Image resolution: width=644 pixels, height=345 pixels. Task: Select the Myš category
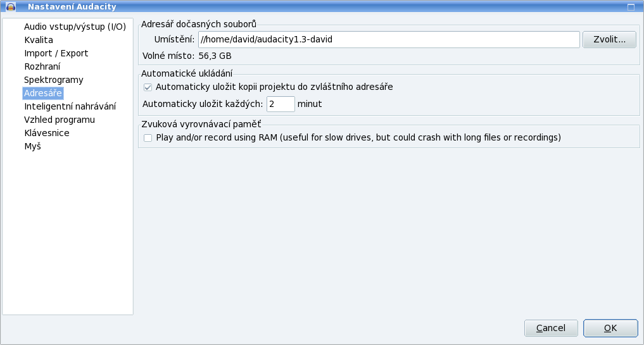(33, 146)
